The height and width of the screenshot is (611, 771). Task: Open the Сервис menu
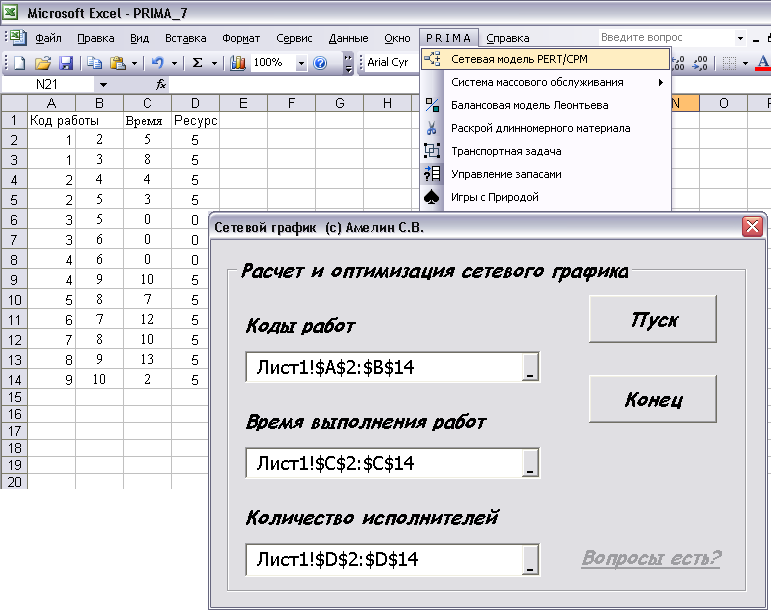294,38
